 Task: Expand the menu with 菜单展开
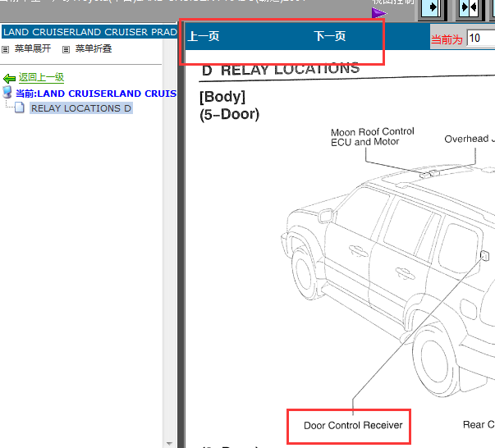point(33,48)
